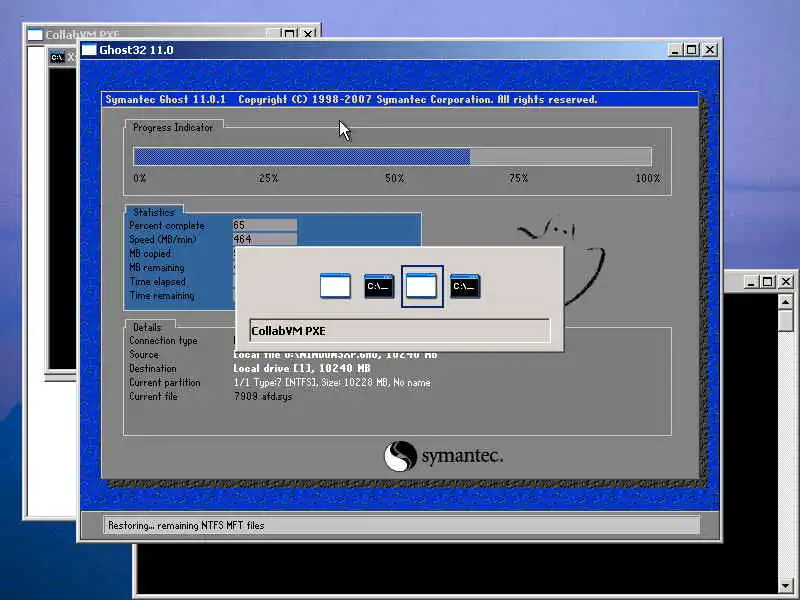Click the 'Restoring... remaining NTFS MFT files' status
The image size is (800, 600).
point(186,525)
